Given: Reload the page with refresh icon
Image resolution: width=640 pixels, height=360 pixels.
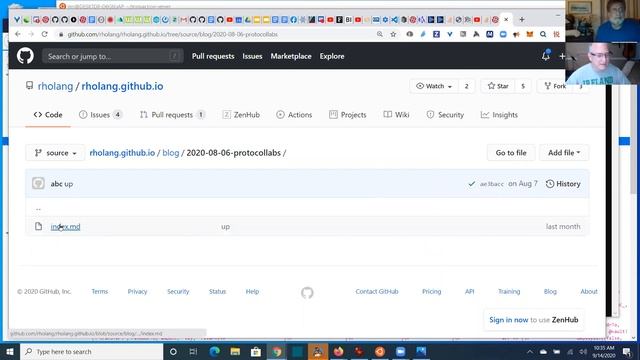Looking at the screenshot, I should coord(44,34).
